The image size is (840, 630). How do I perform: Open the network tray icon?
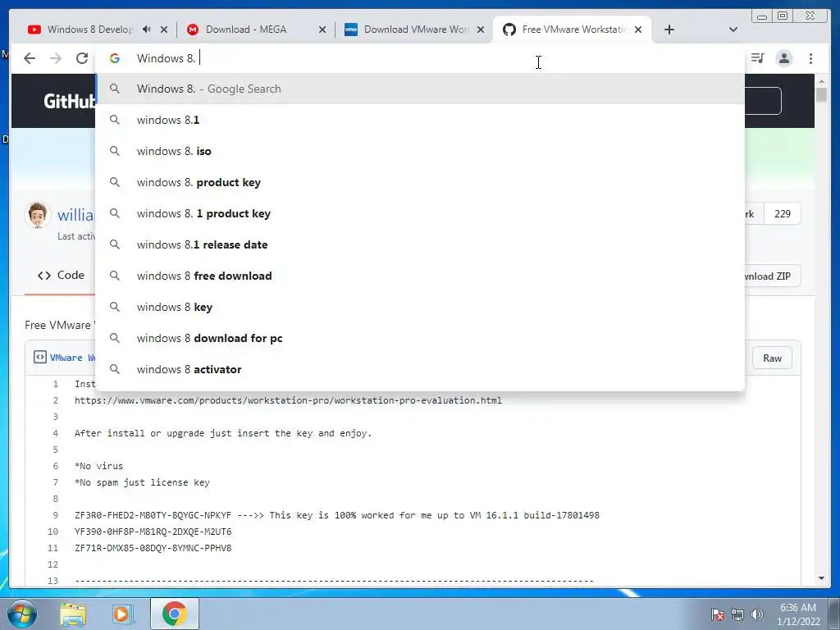737,614
